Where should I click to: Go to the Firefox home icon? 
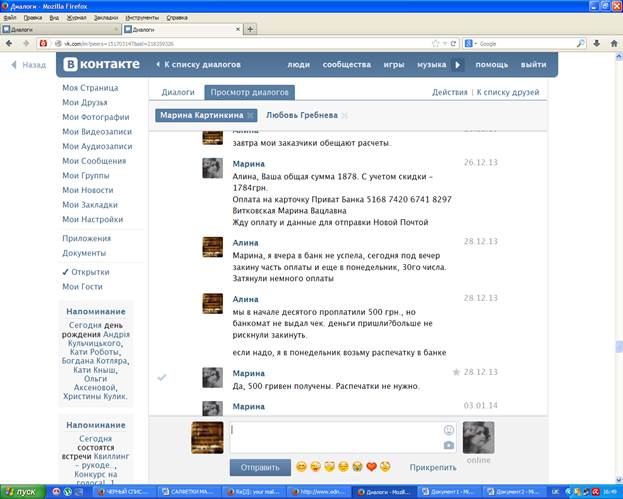point(614,44)
